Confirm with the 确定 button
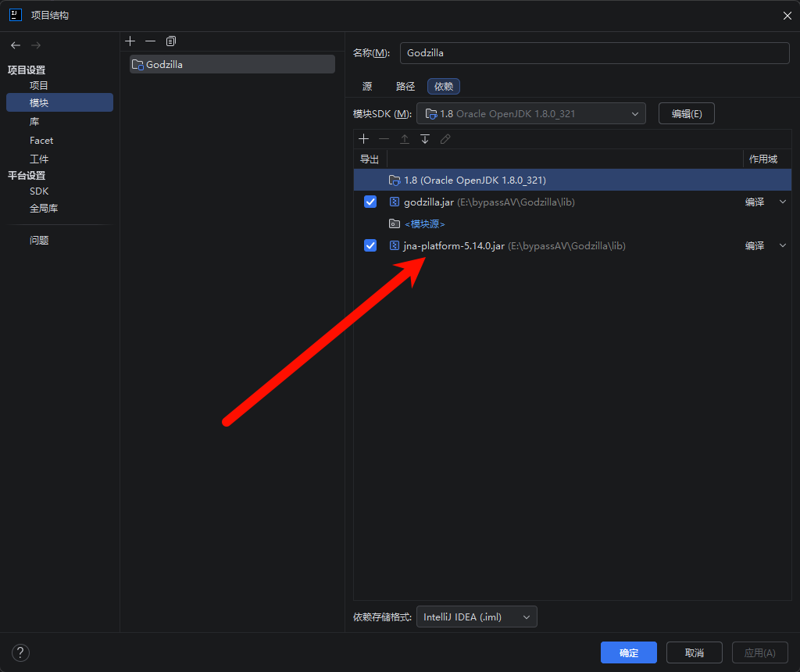800x672 pixels. [x=629, y=652]
